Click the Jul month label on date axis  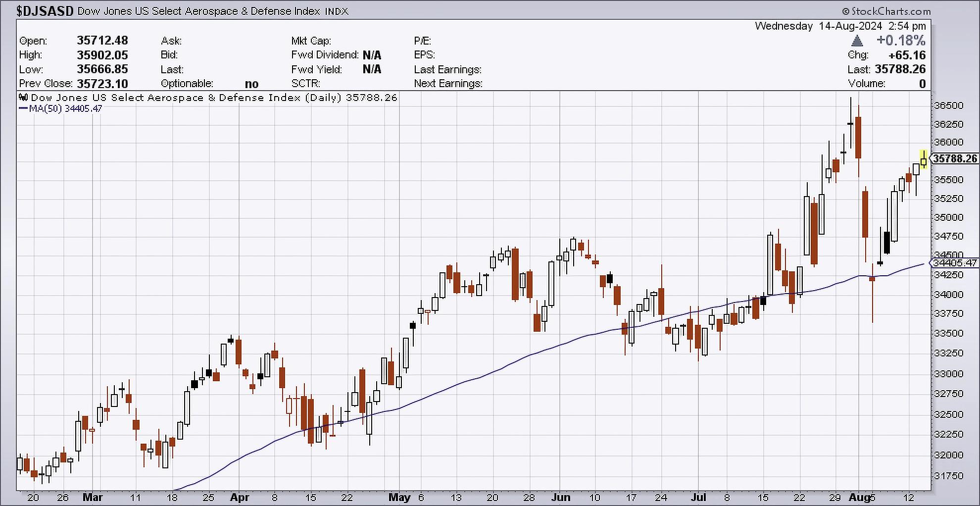click(698, 498)
